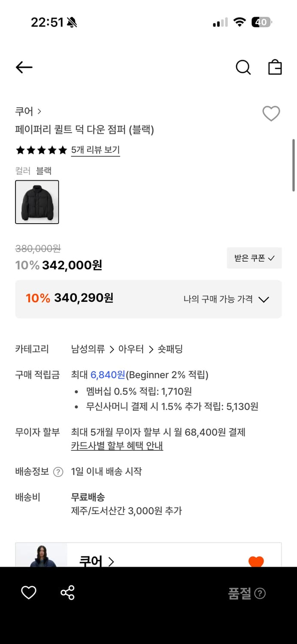297x644 pixels.
Task: Select 아우터 in the category breadcrumb
Action: pos(132,349)
